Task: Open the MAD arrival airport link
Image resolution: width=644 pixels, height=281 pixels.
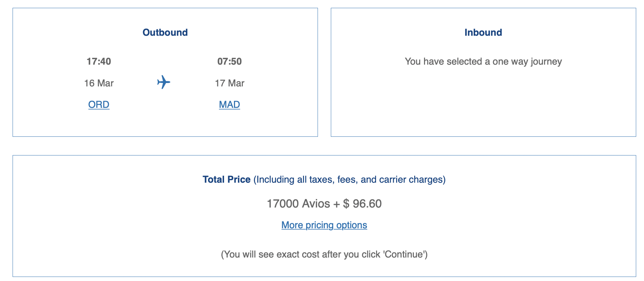Action: (x=230, y=104)
